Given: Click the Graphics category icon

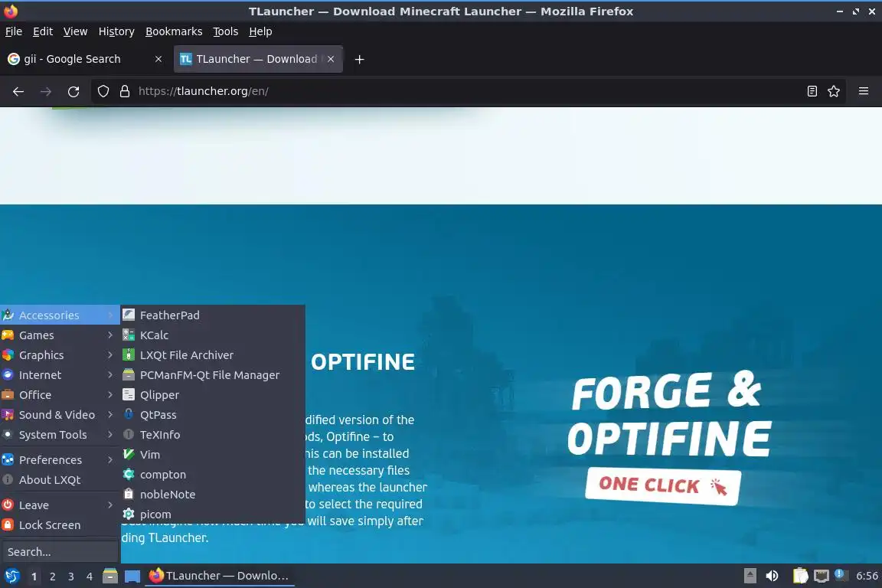Looking at the screenshot, I should [8, 355].
